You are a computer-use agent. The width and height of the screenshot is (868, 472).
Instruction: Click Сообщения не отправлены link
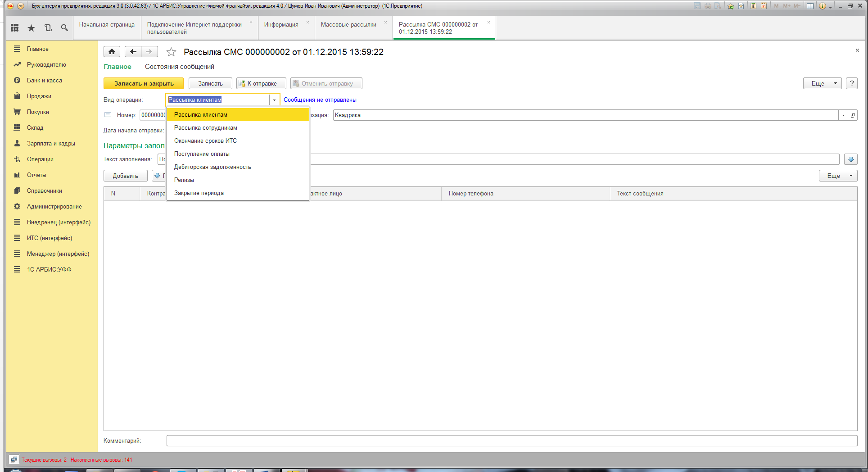(320, 100)
